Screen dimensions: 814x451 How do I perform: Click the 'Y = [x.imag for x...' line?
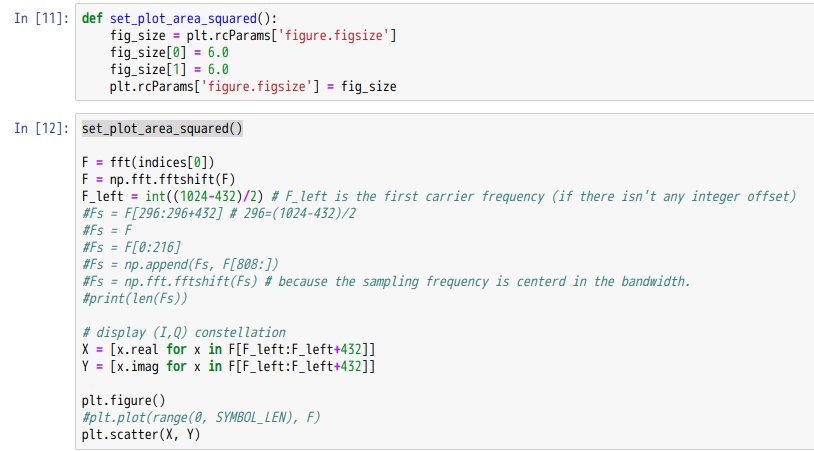(x=228, y=366)
